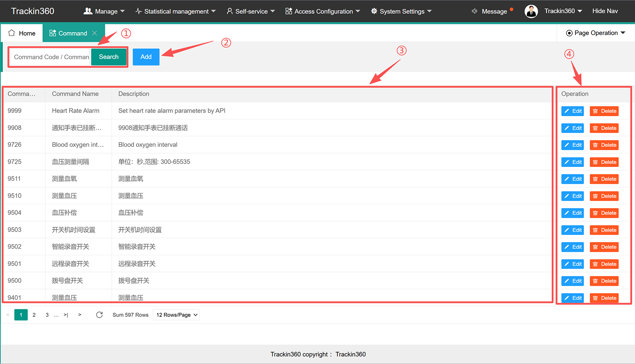
Task: Click the refresh icon beside pagination
Action: point(99,315)
